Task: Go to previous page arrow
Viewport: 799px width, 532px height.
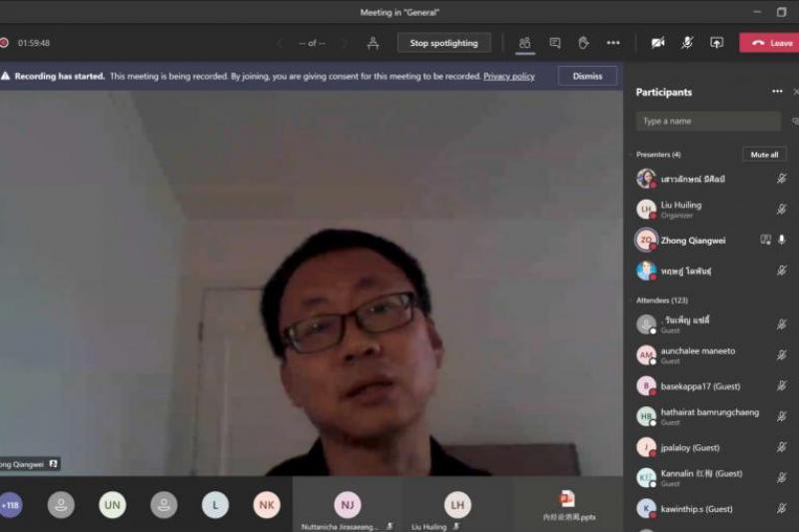Action: (280, 43)
